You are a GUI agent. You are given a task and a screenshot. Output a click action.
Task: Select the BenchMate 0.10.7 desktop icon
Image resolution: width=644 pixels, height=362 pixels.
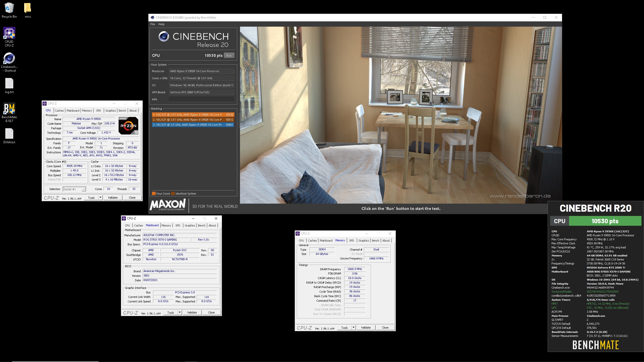click(9, 112)
